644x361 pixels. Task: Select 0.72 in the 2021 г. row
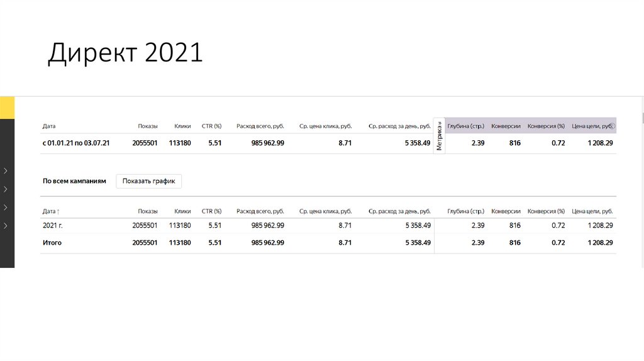(x=558, y=226)
